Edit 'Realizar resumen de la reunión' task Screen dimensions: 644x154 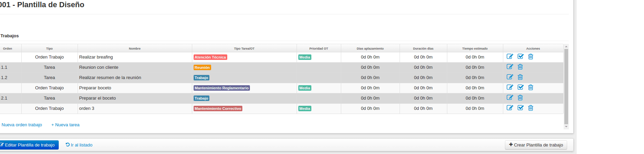(510, 77)
